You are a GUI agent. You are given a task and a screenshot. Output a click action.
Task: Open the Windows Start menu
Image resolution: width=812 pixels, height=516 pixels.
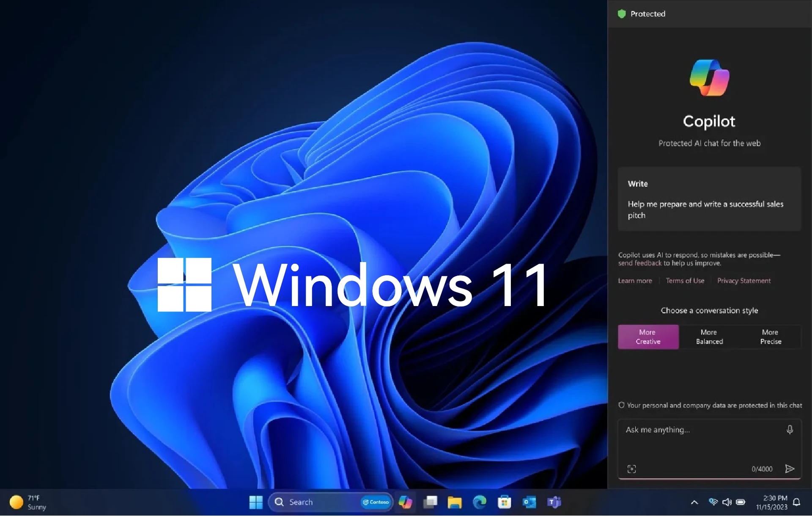coord(256,502)
